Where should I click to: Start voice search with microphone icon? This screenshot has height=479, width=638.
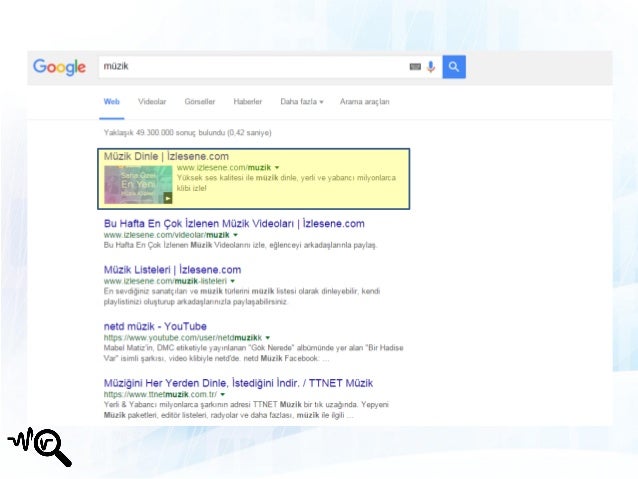431,67
